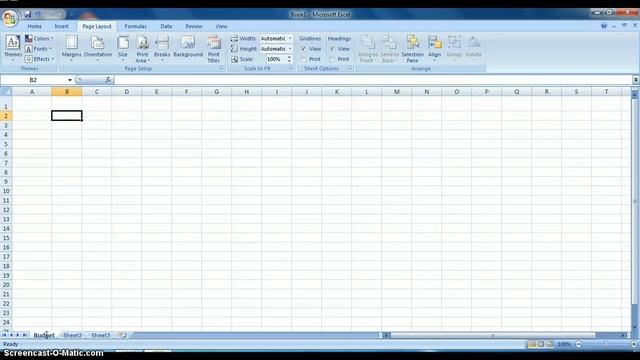Click the zoom in plus button
Image resolution: width=640 pixels, height=360 pixels.
point(634,344)
